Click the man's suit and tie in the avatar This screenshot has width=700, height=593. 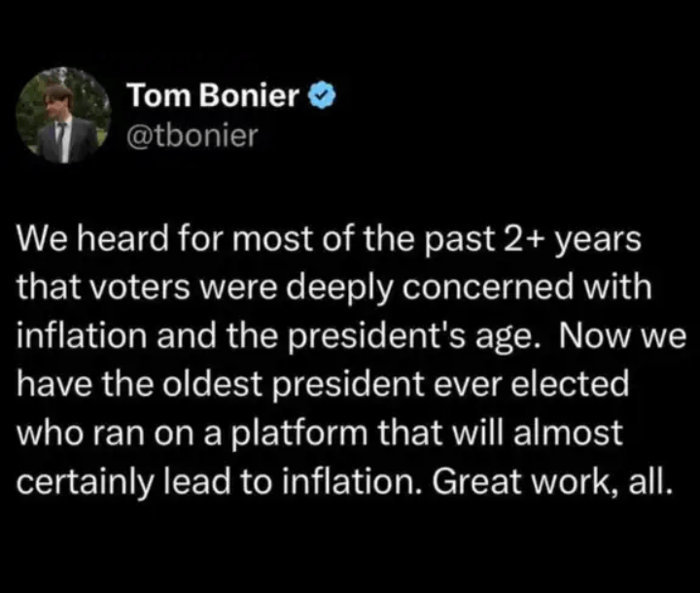tap(66, 138)
